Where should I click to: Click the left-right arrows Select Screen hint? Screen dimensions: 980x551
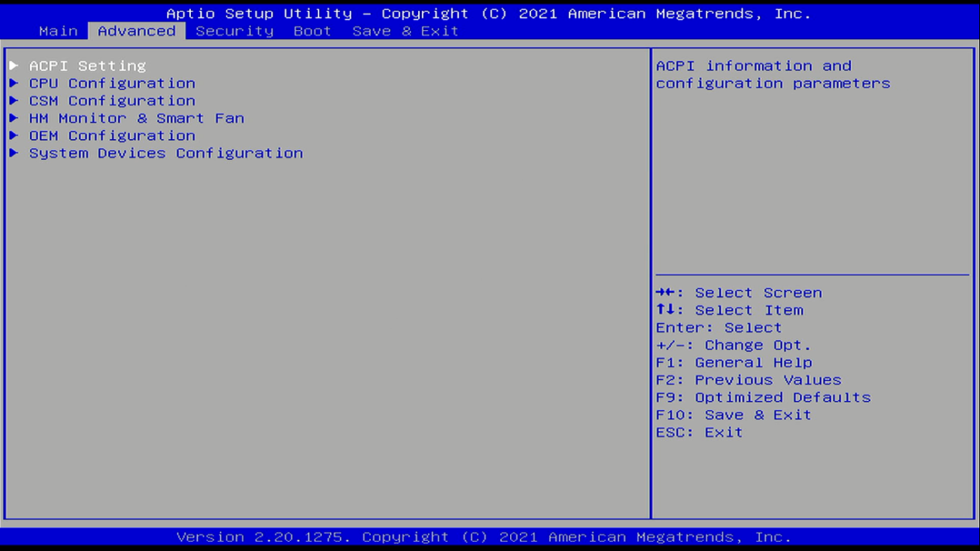[738, 293]
